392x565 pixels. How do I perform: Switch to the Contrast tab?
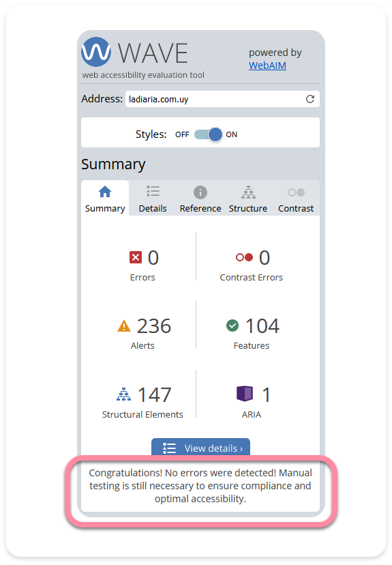pos(296,199)
